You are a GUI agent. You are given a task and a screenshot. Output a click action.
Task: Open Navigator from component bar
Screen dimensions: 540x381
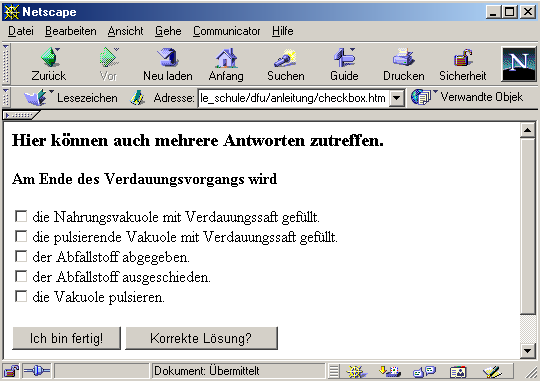[356, 371]
